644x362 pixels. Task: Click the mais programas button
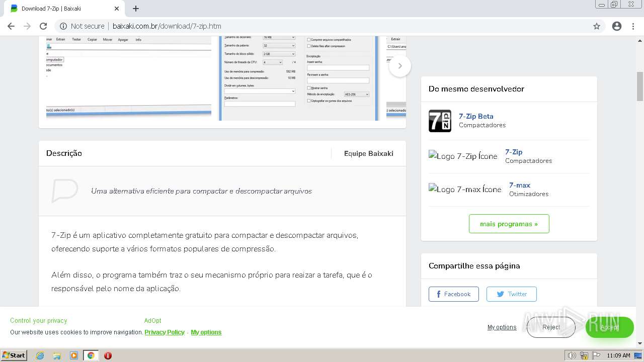click(509, 224)
